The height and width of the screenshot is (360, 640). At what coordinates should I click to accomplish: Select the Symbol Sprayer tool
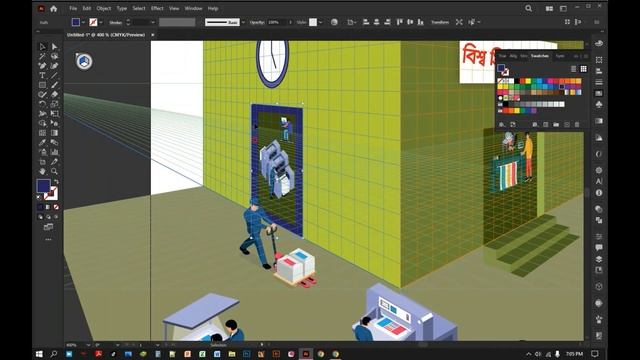point(42,152)
